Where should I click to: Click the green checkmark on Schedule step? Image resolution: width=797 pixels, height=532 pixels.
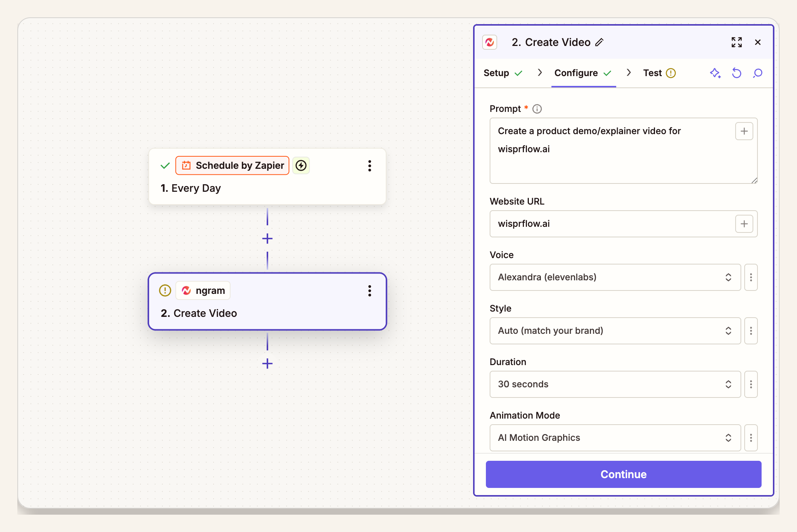165,166
